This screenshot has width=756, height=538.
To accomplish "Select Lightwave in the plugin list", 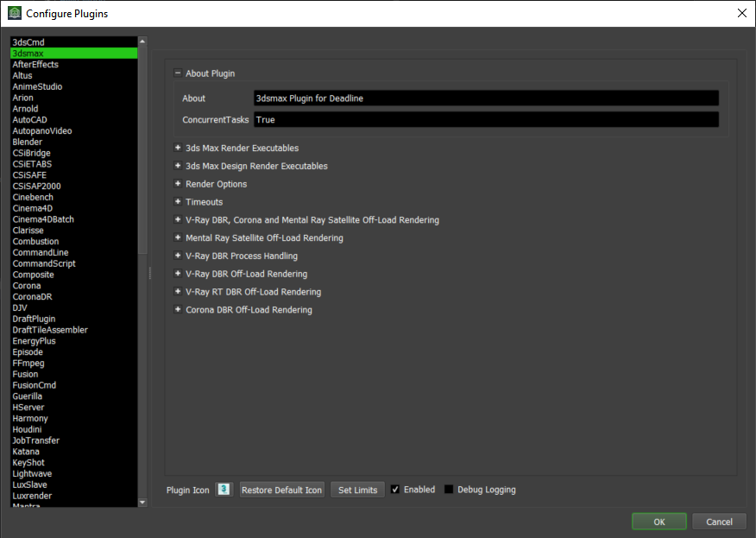I will pyautogui.click(x=73, y=474).
